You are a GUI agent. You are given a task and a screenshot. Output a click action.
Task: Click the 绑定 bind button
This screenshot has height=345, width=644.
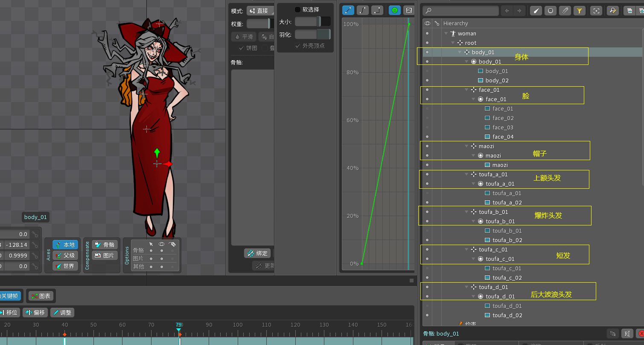(x=257, y=253)
